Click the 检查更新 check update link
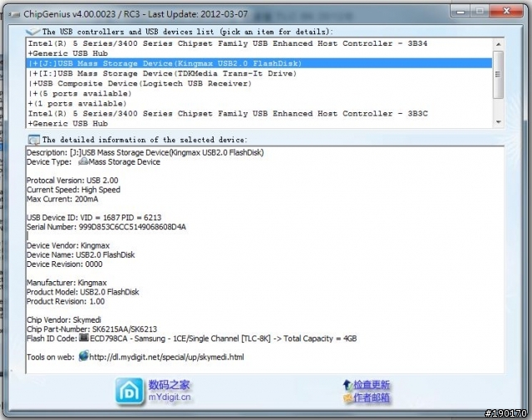 (372, 385)
